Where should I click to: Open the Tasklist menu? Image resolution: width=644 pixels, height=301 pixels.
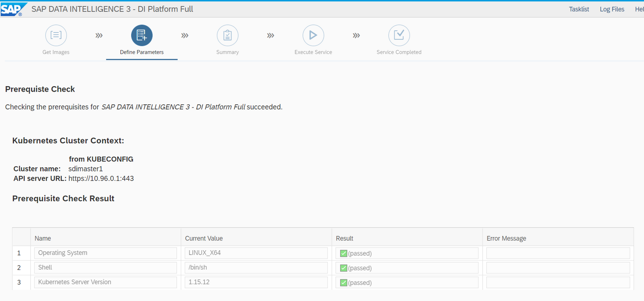pos(579,9)
